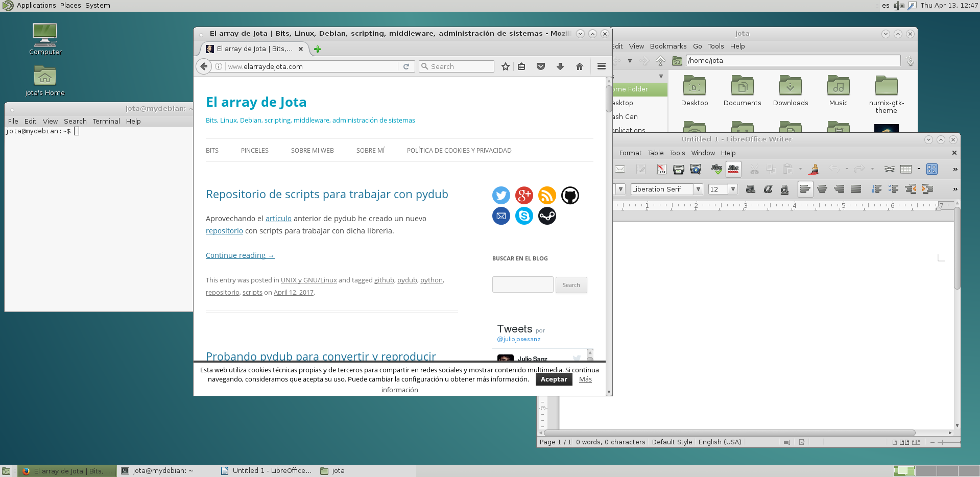
Task: Open the Skype social icon
Action: coord(524,216)
